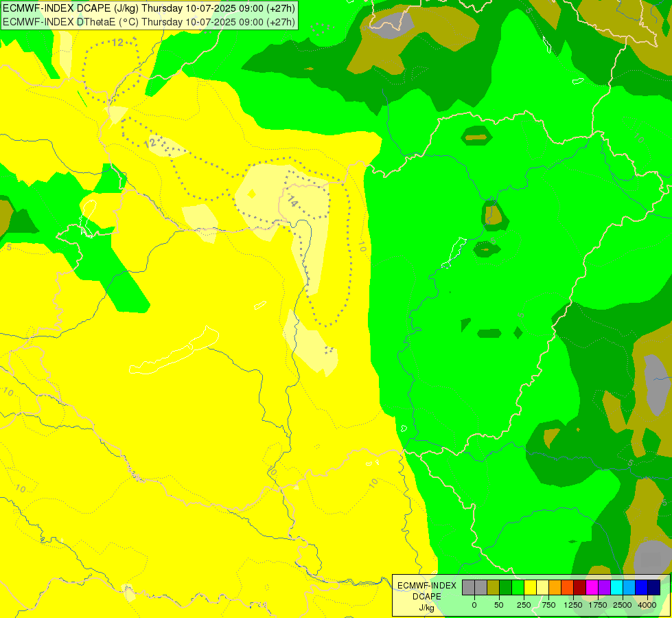The image size is (672, 618).
Task: Select the orange legend swatch
Action: [x=555, y=587]
